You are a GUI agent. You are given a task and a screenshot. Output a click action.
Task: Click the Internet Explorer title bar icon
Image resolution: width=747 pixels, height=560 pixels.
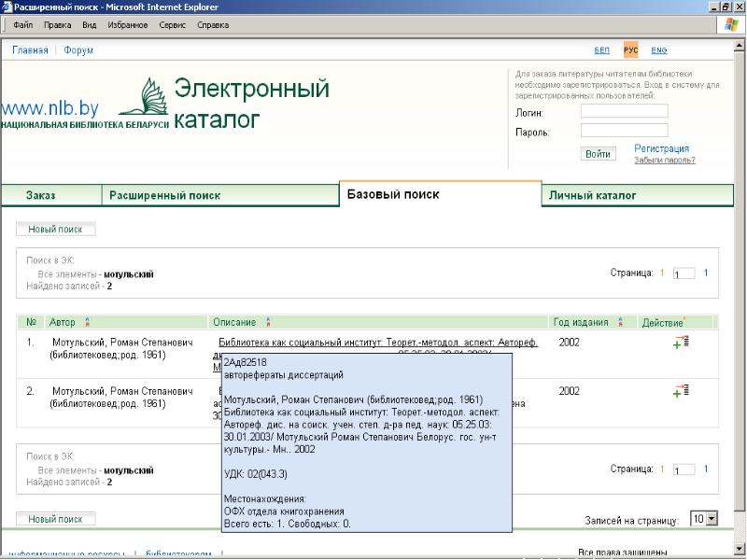pos(7,7)
